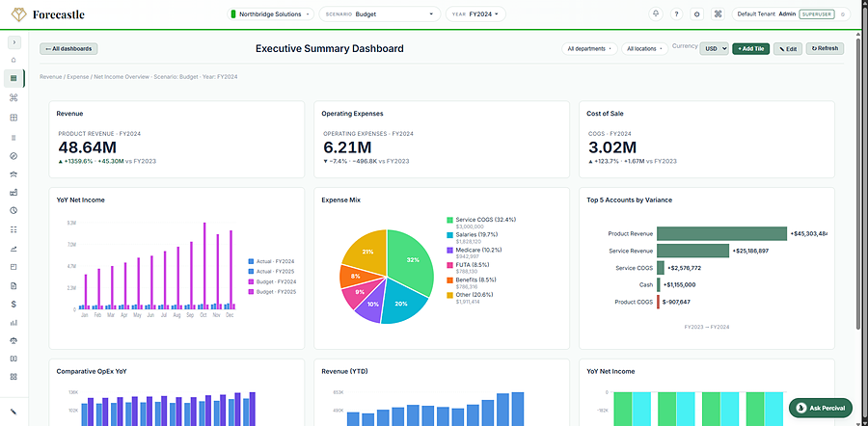Click the Revenue (YTD) tile title

[344, 371]
